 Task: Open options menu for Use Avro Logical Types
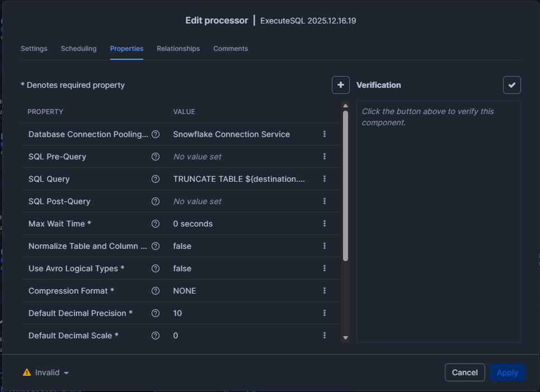pos(325,268)
